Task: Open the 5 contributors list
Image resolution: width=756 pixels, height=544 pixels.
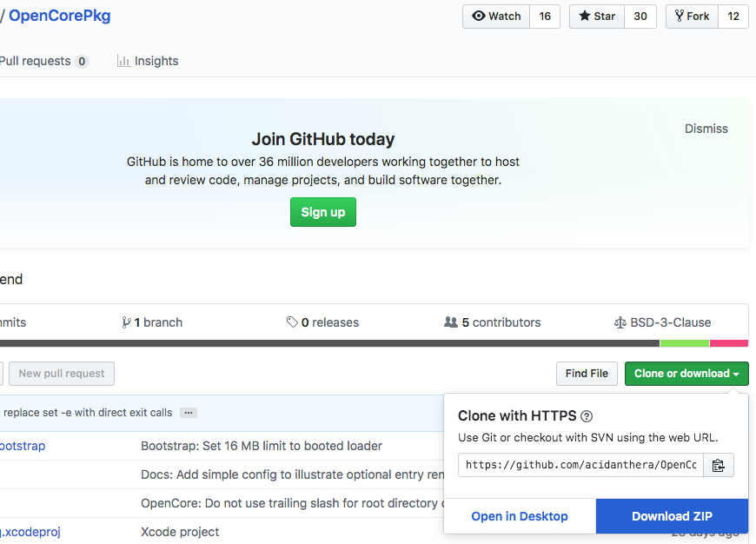Action: click(492, 322)
